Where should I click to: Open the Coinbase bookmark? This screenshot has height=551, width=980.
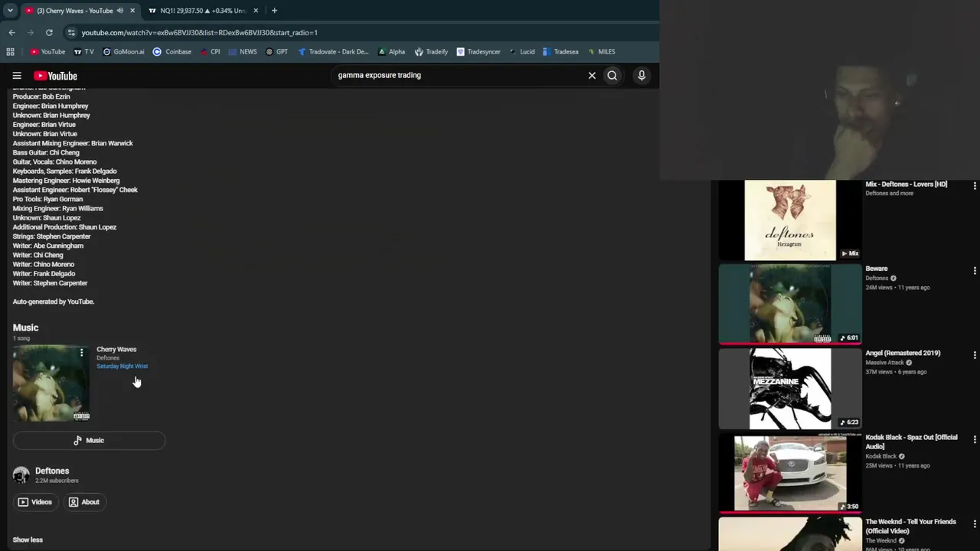point(172,52)
